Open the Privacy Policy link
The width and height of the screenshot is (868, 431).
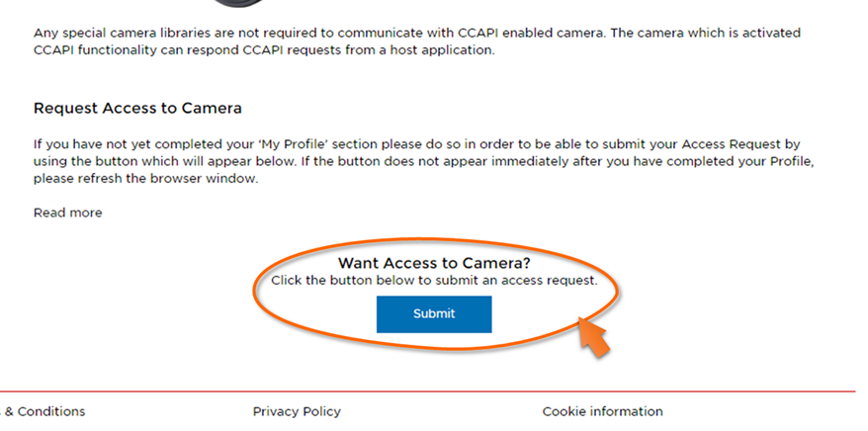click(297, 411)
